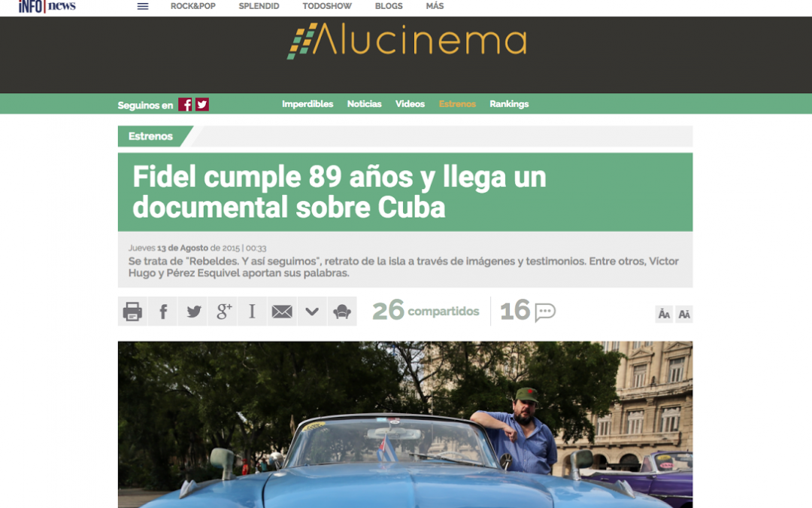The width and height of the screenshot is (812, 508).
Task: Share the article on Twitter
Action: (x=193, y=311)
